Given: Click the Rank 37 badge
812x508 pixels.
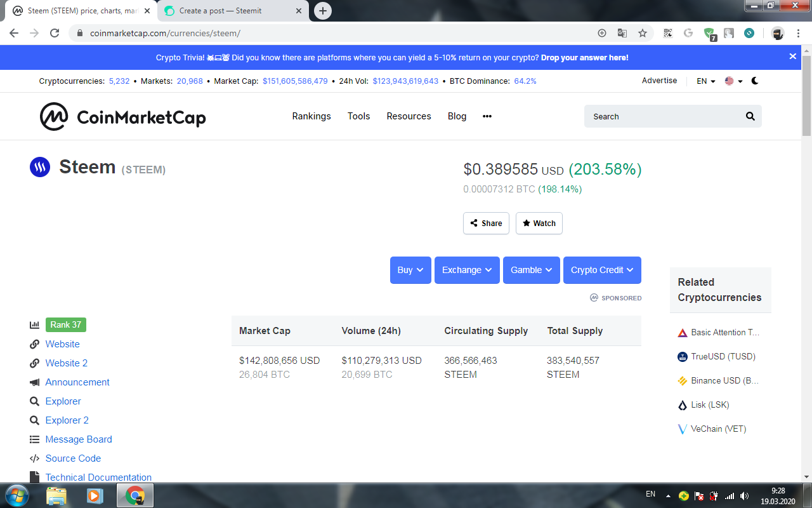Looking at the screenshot, I should [x=66, y=324].
